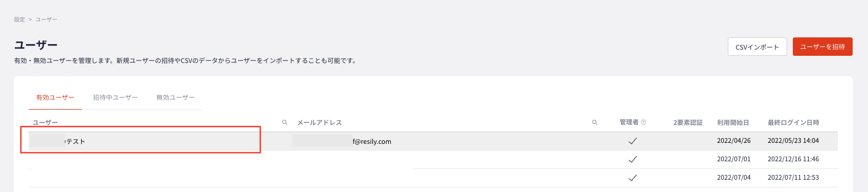This screenshot has width=868, height=192.
Task: Toggle admin checkmark in 2022/07/04 row
Action: click(x=633, y=178)
